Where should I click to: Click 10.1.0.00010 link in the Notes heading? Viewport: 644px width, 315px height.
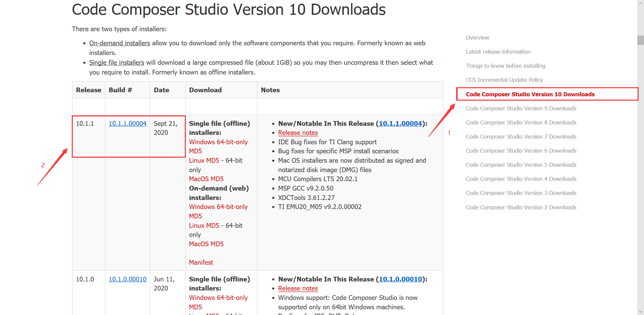point(400,279)
